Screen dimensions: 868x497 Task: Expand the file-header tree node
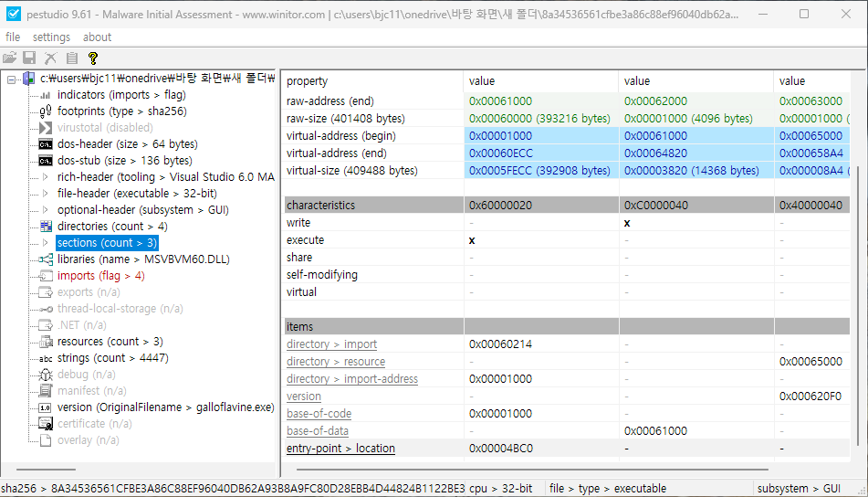click(x=46, y=194)
